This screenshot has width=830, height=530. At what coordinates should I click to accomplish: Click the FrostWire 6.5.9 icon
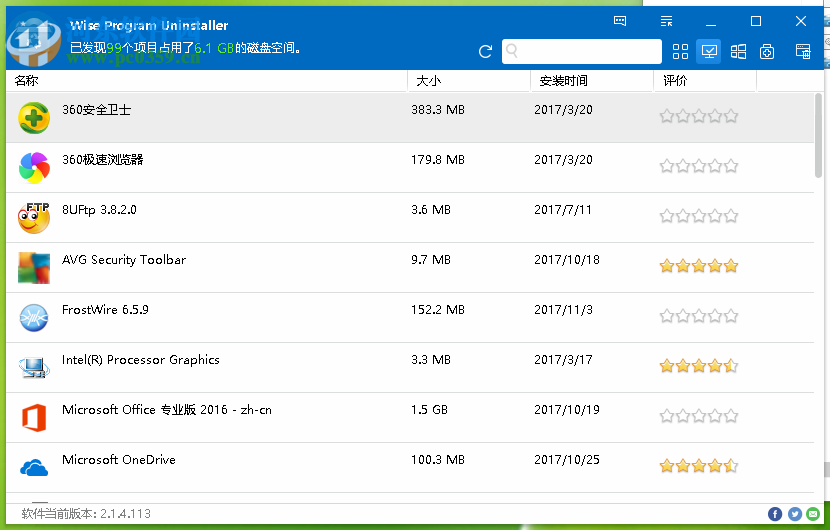[34, 318]
